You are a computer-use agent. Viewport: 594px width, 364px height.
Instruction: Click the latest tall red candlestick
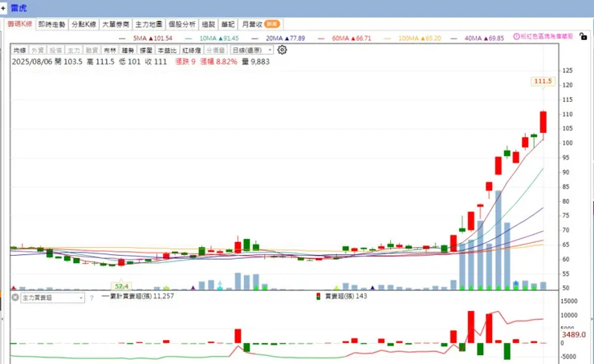tap(543, 122)
